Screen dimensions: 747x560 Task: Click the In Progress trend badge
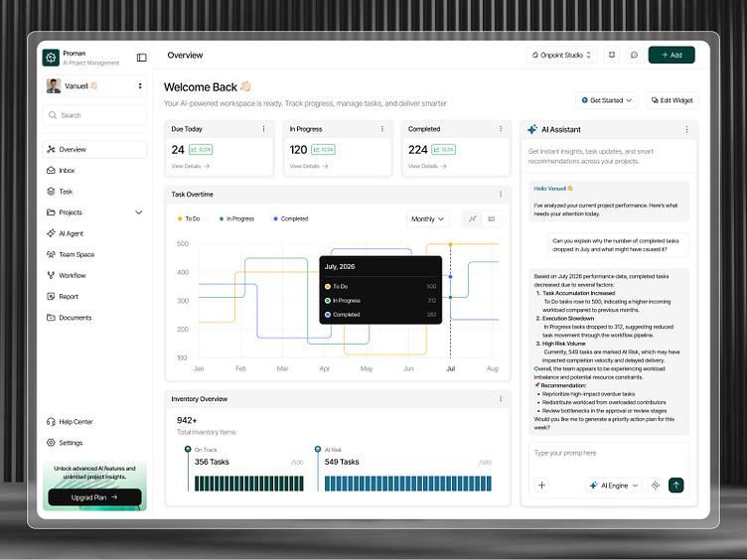(323, 150)
